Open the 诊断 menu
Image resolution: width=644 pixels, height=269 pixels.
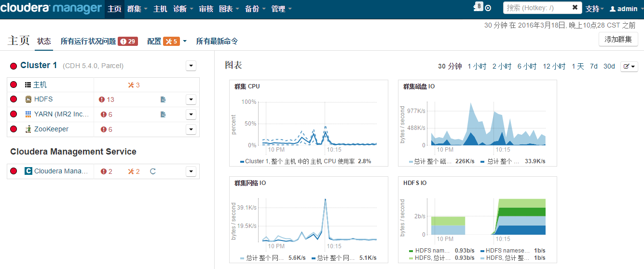[x=183, y=9]
